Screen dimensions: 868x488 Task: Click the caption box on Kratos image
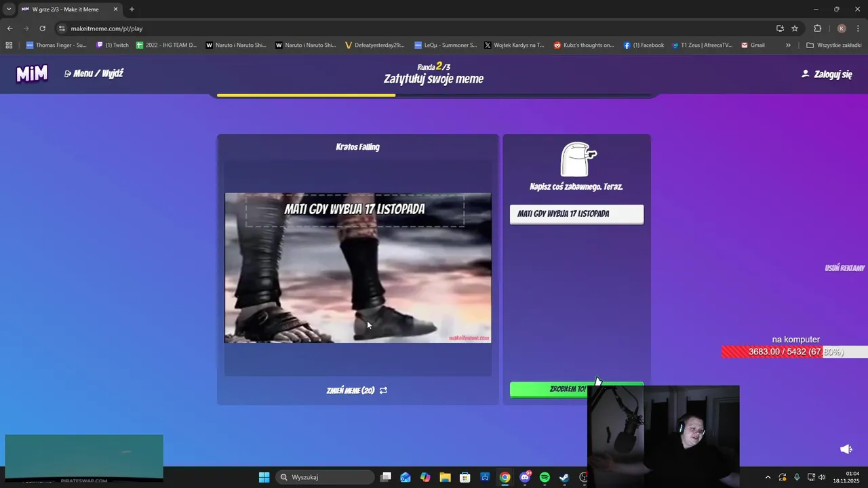[355, 209]
